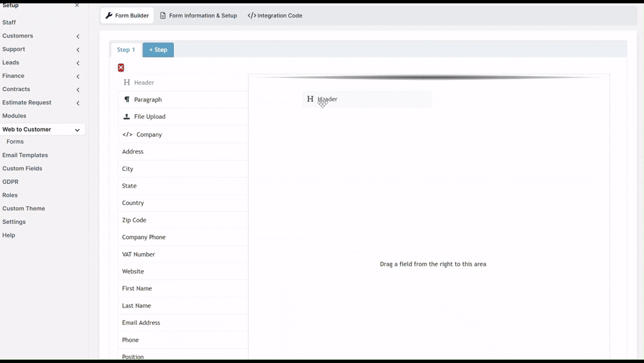Click the Customers menu item

point(17,35)
